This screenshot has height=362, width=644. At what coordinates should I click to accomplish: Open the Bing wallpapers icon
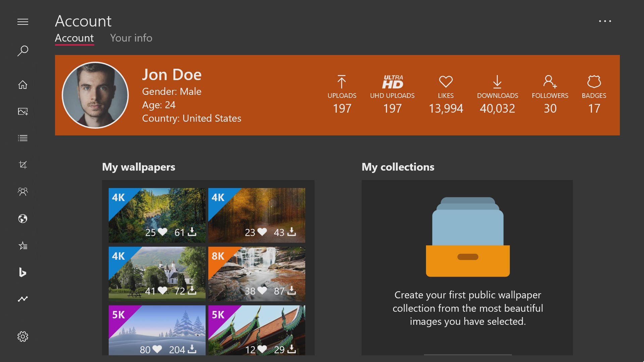[23, 272]
